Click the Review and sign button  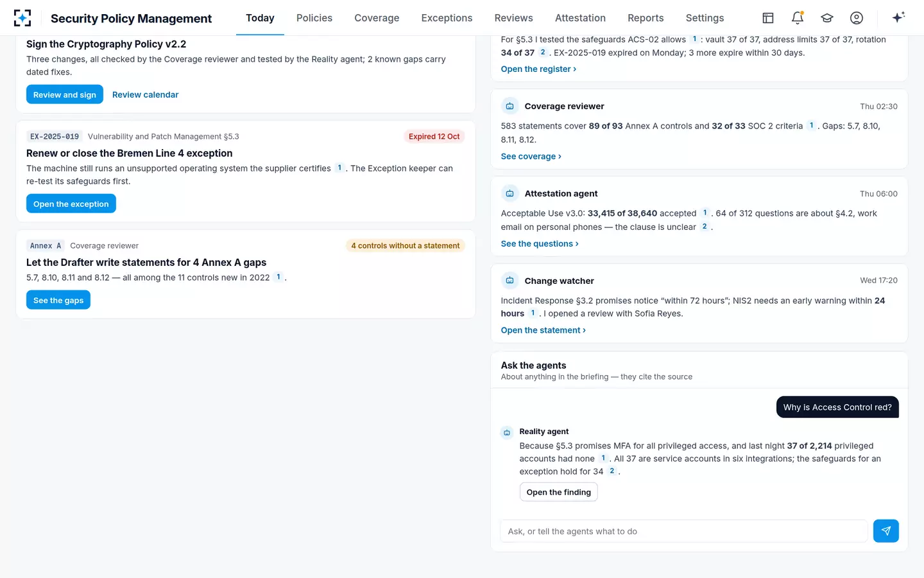click(65, 94)
